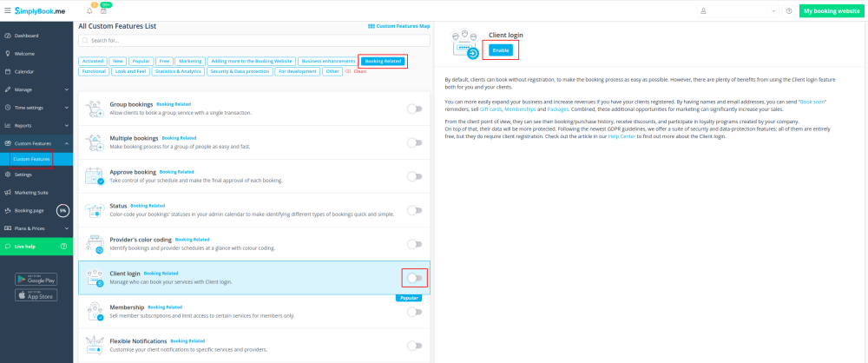Click the help question mark icon in top bar

coord(788,11)
